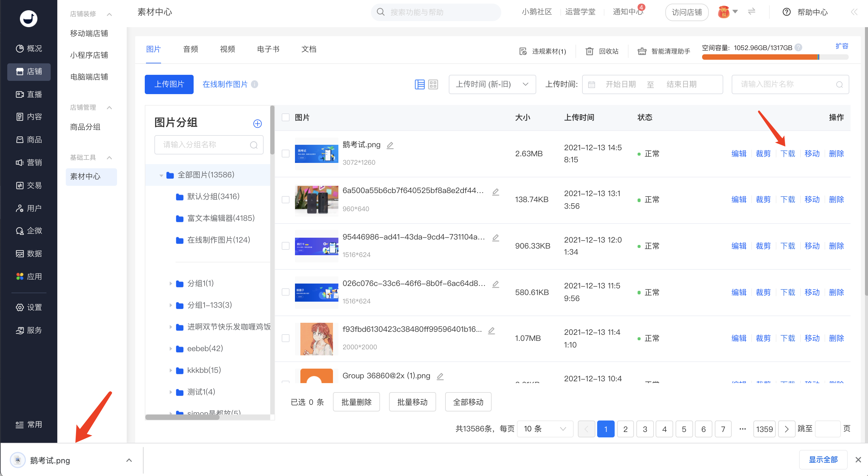Click the group list horizontal scrollbar
The image size is (868, 476).
point(182,417)
